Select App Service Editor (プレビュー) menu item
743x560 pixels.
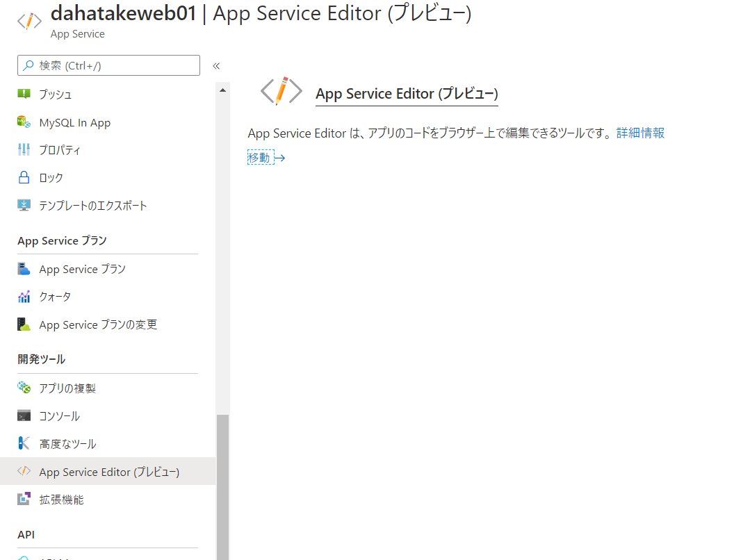pos(108,471)
